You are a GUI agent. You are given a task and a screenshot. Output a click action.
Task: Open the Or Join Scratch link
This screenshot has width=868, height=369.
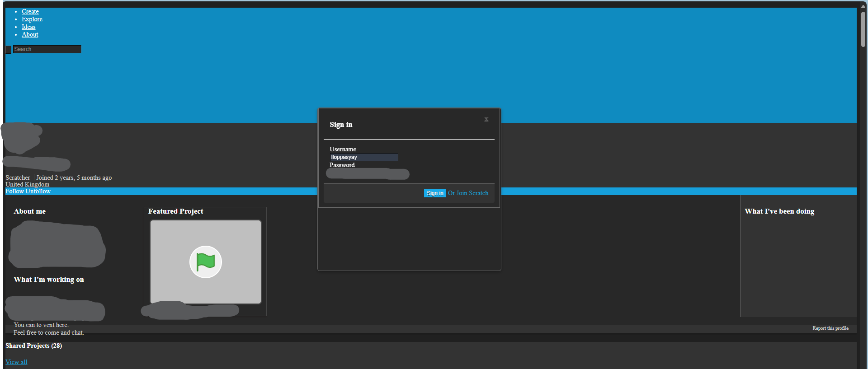468,193
